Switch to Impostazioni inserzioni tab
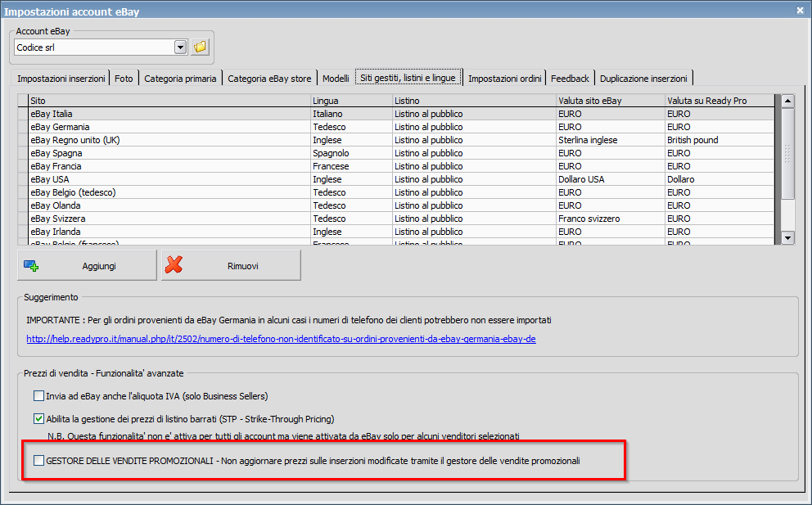Screen dimensions: 812x505 click(61, 79)
